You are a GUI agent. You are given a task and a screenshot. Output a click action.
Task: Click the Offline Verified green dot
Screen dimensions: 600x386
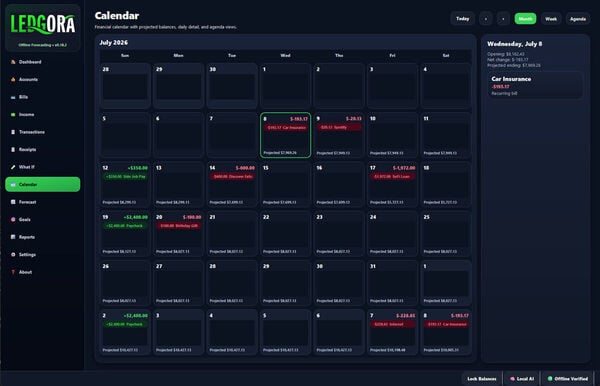[x=550, y=379]
